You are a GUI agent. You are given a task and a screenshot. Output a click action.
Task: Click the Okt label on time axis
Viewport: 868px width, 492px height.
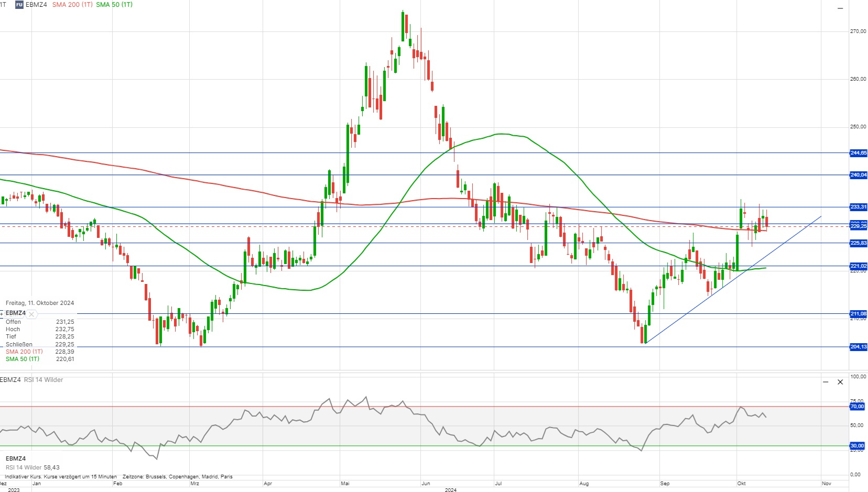point(741,484)
